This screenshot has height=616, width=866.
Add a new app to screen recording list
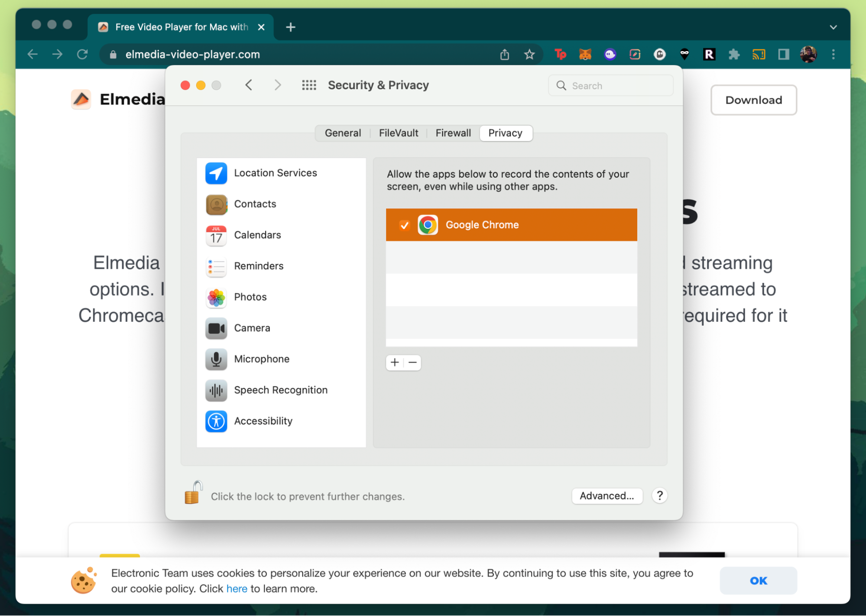tap(395, 362)
